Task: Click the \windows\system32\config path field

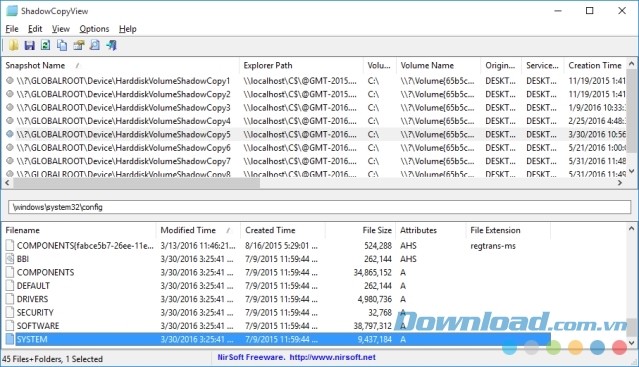Action: click(320, 207)
